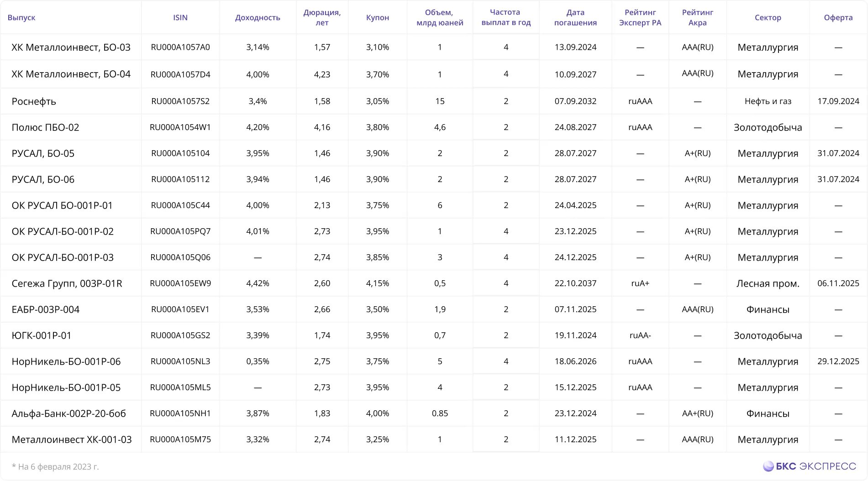Click ISIN 'RU000A1057D4'
The width and height of the screenshot is (868, 481).
(x=180, y=74)
